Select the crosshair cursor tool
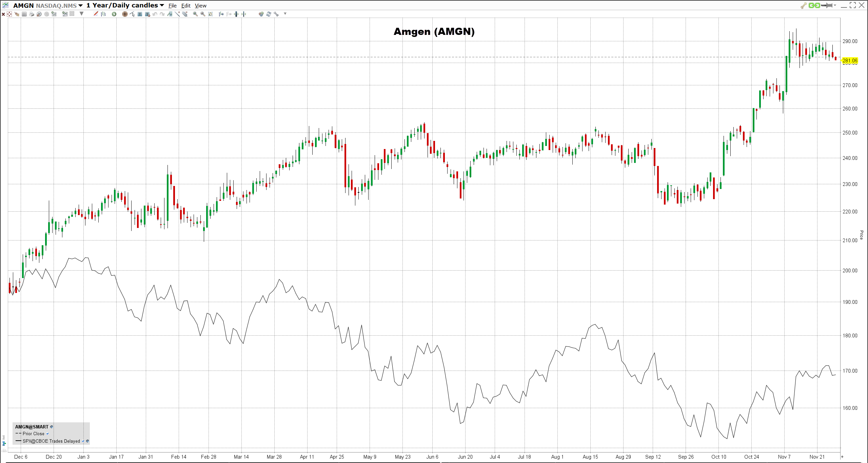Viewport: 868px width, 463px height. (125, 14)
